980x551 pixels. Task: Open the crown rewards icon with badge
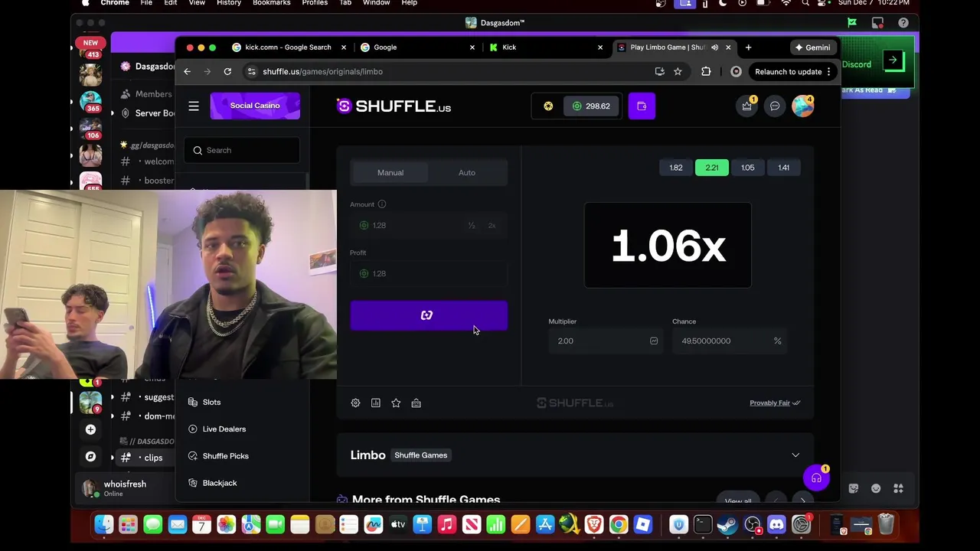pyautogui.click(x=746, y=106)
